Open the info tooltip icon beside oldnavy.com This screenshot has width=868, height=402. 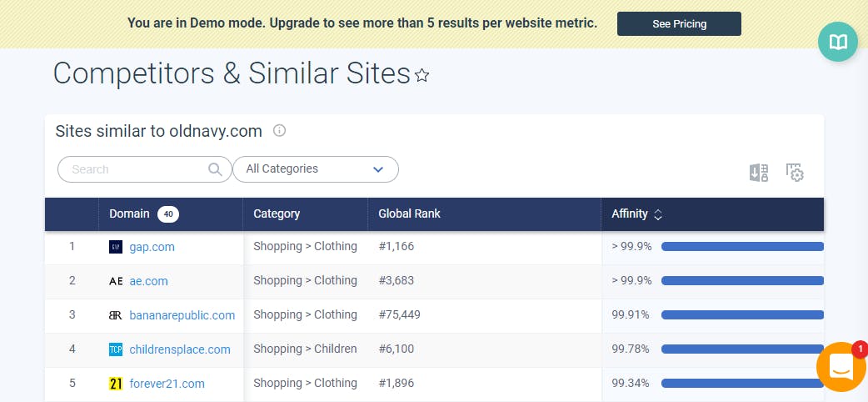280,131
